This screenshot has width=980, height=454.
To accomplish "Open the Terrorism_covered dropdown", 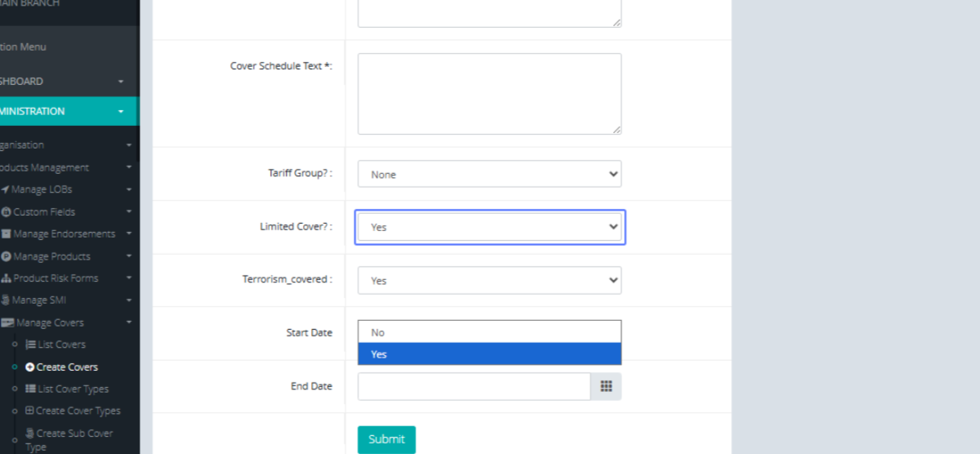I will [489, 280].
